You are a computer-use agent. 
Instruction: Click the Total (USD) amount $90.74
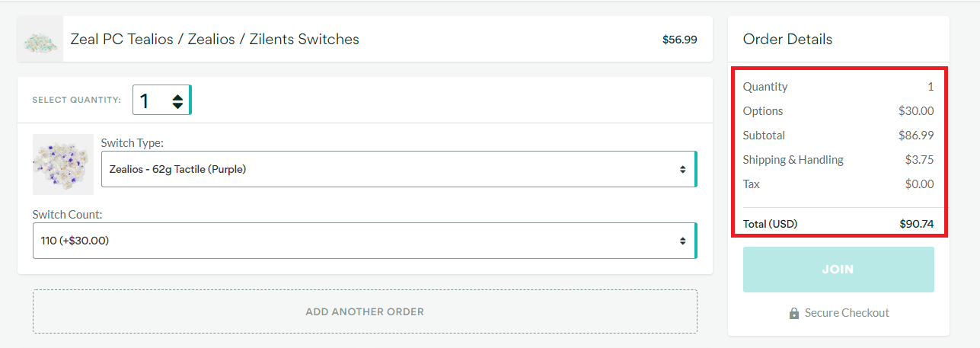(x=916, y=225)
